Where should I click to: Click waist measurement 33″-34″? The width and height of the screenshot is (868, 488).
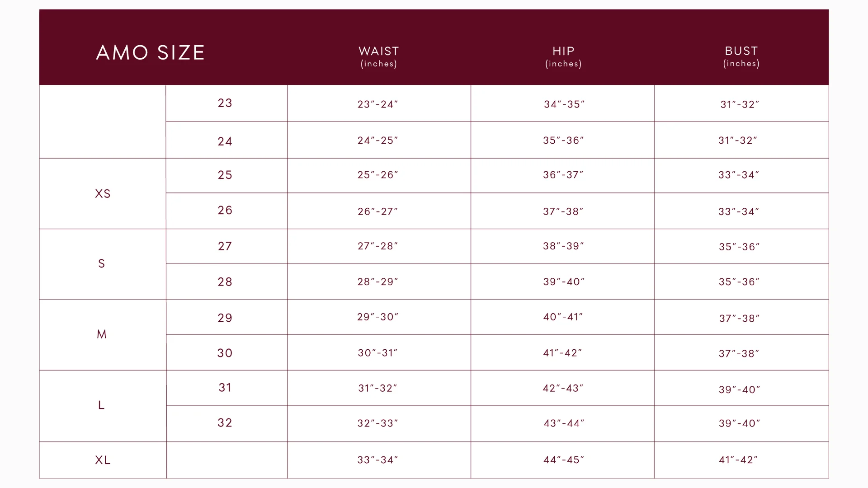[x=378, y=460]
